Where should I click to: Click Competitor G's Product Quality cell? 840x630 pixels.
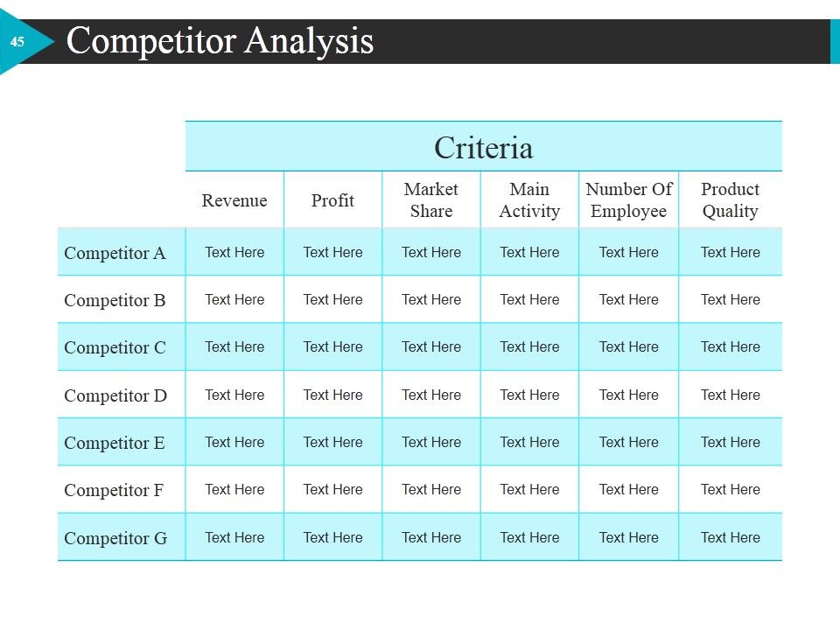pyautogui.click(x=730, y=537)
